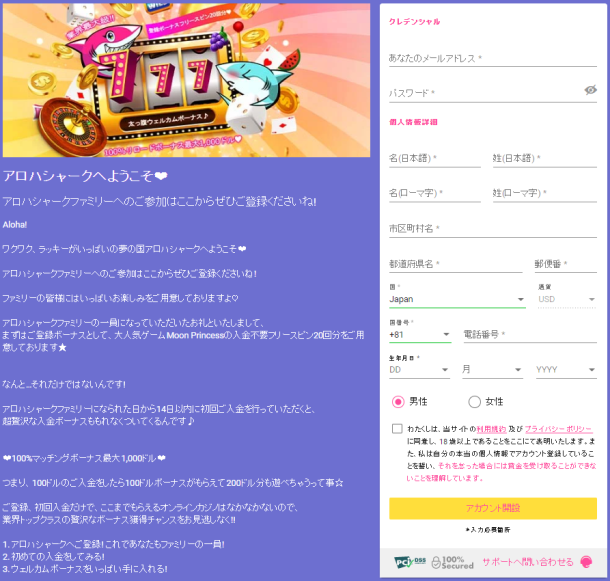
Task: Click サポートへ問い合わせる support link
Action: [528, 562]
